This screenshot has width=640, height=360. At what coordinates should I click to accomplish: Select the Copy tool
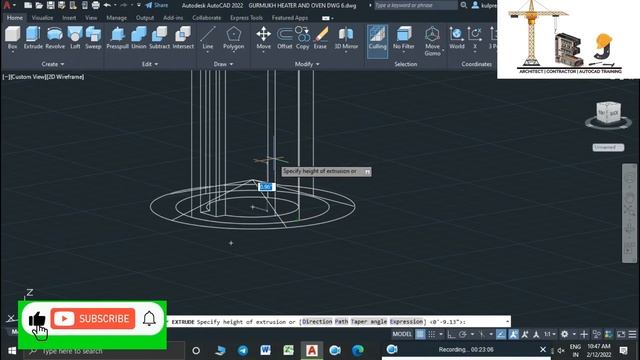[302, 37]
